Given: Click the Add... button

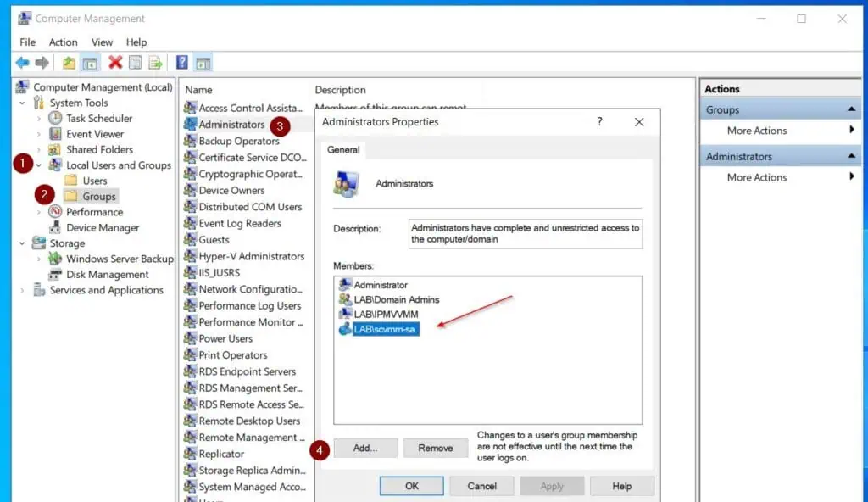Looking at the screenshot, I should [x=365, y=448].
